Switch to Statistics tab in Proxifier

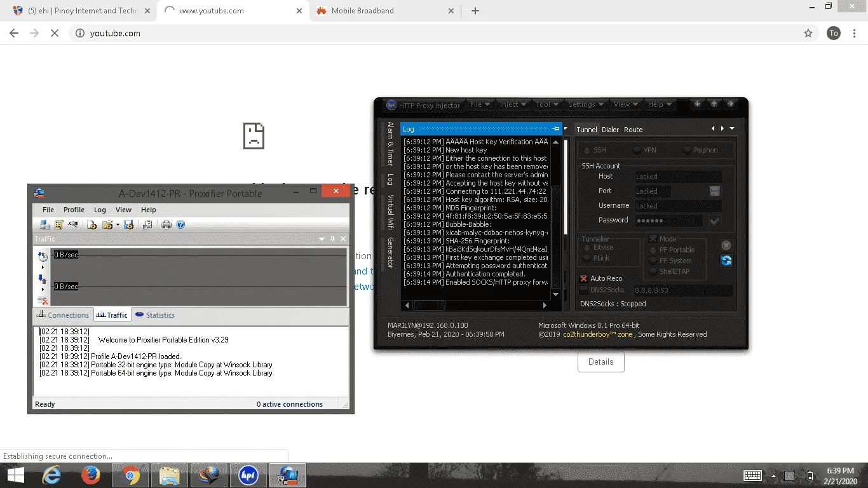pyautogui.click(x=154, y=315)
